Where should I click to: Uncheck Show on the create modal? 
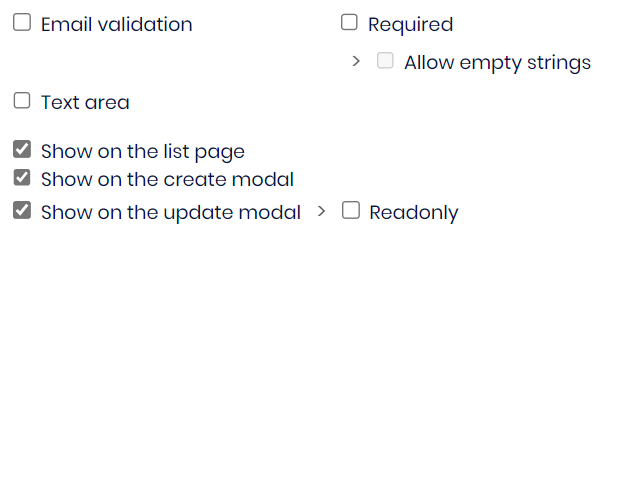[22, 178]
